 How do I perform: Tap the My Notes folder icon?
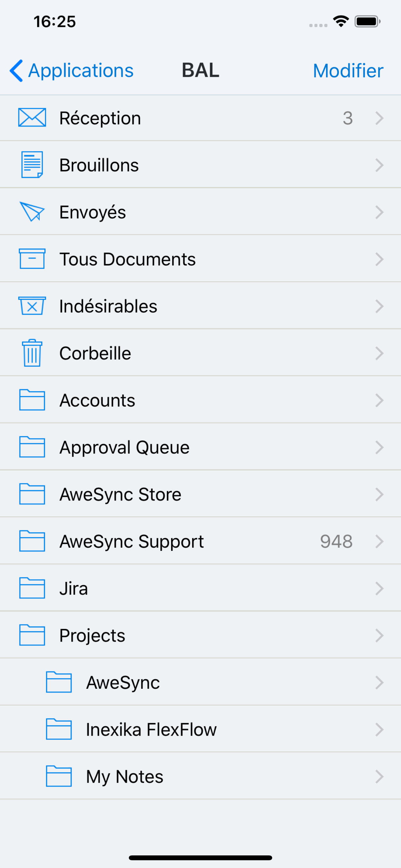[59, 776]
